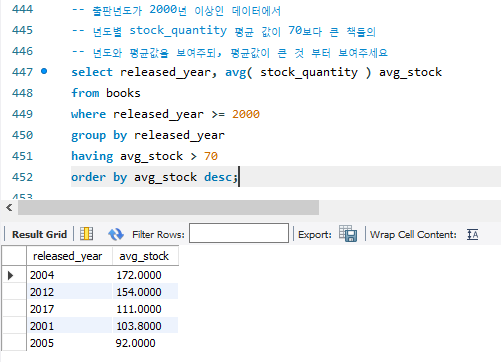Export recordset to external file icon
This screenshot has height=362, width=501.
pos(348,234)
